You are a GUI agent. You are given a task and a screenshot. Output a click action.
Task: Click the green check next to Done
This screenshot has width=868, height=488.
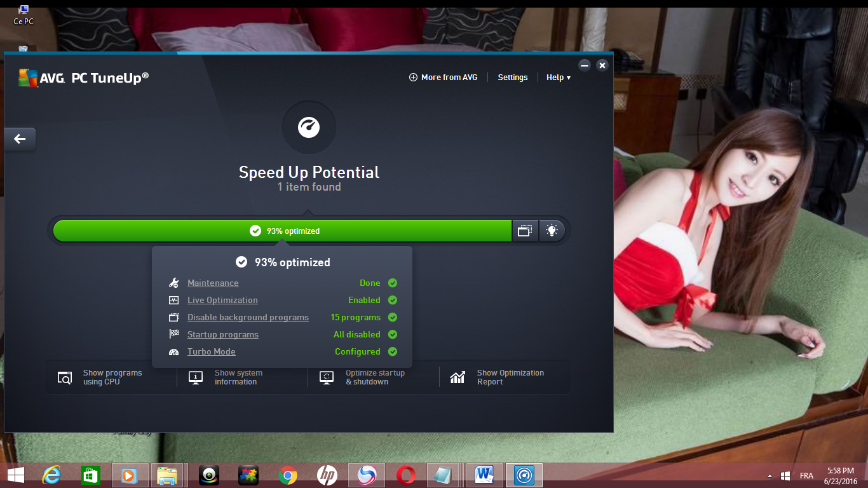(393, 283)
